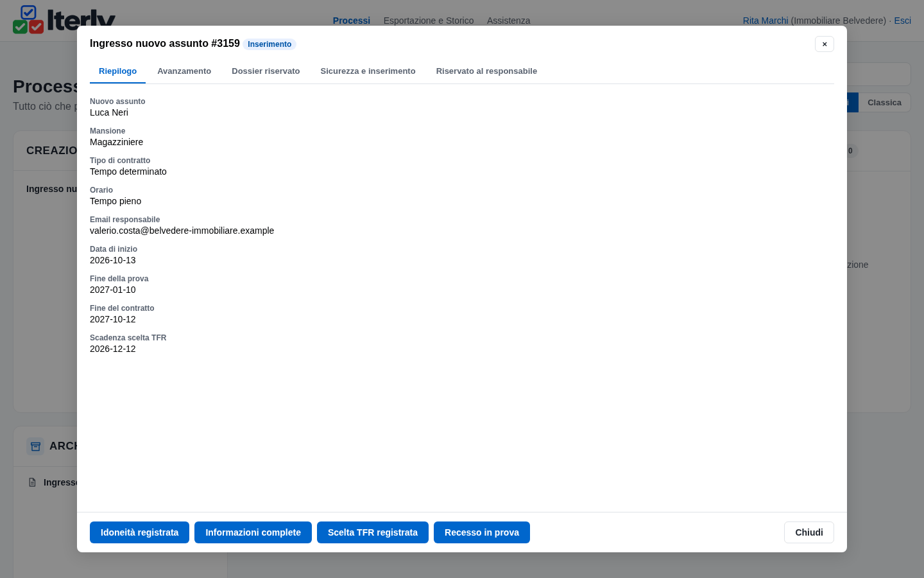Select the Sicurezza e inserimento tab

pos(368,71)
